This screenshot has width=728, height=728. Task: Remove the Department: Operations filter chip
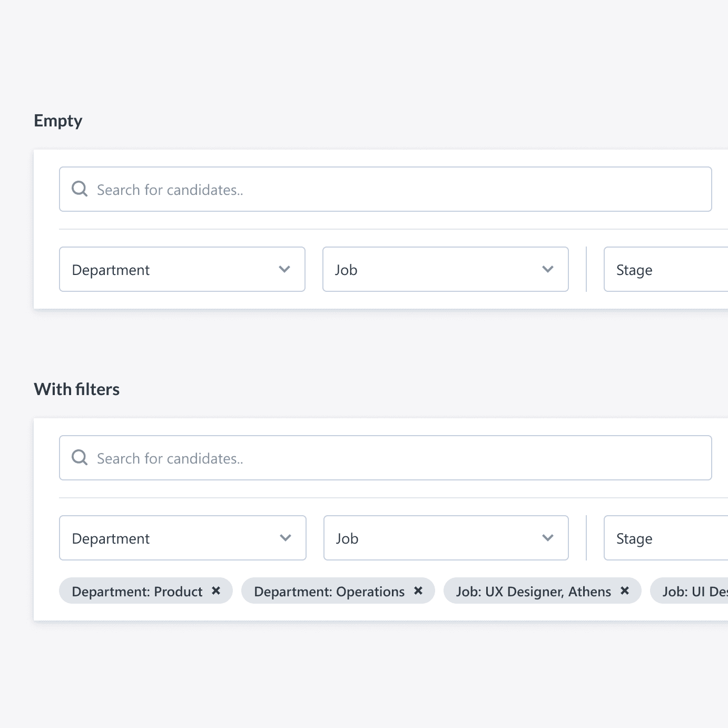(x=418, y=591)
